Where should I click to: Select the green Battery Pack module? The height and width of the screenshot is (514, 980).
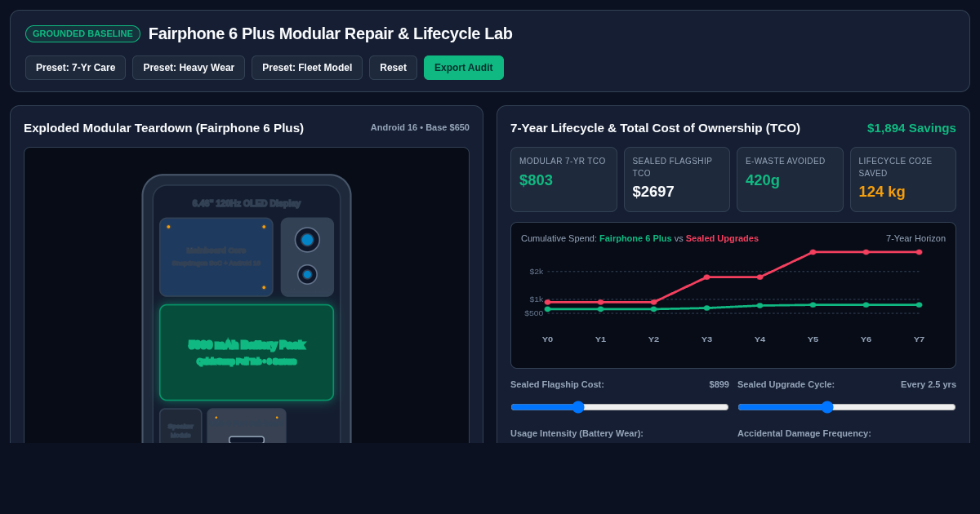click(247, 352)
